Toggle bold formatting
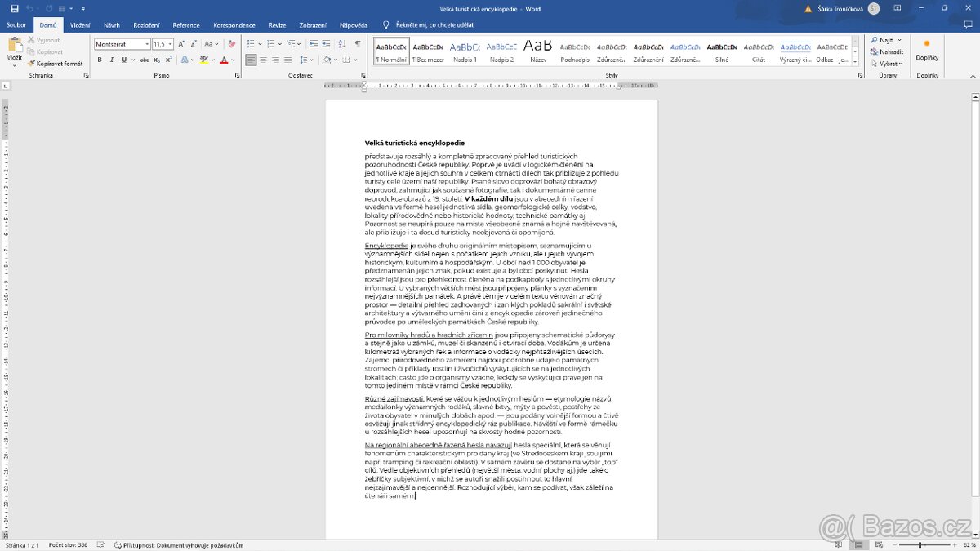 (x=100, y=60)
